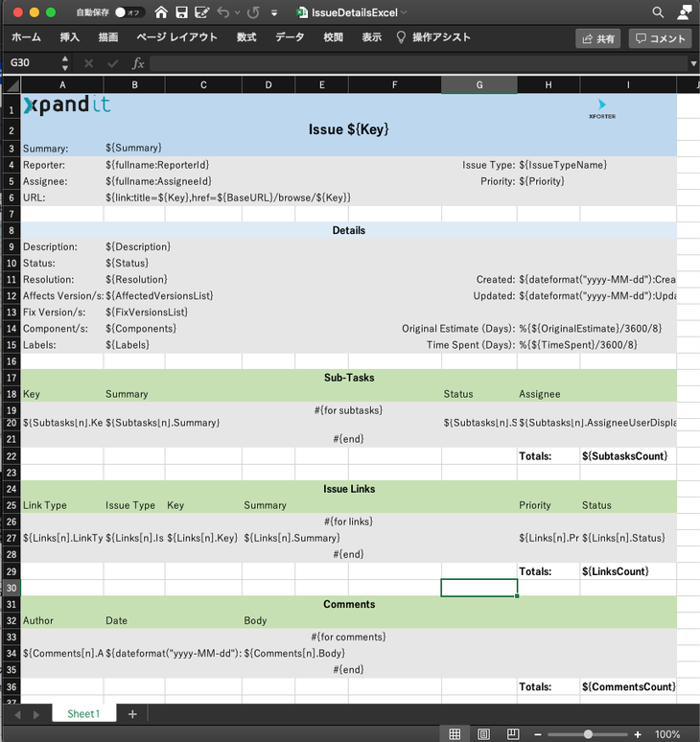Viewport: 700px width, 742px height.
Task: Click the Name Box showing G30
Action: (x=35, y=63)
